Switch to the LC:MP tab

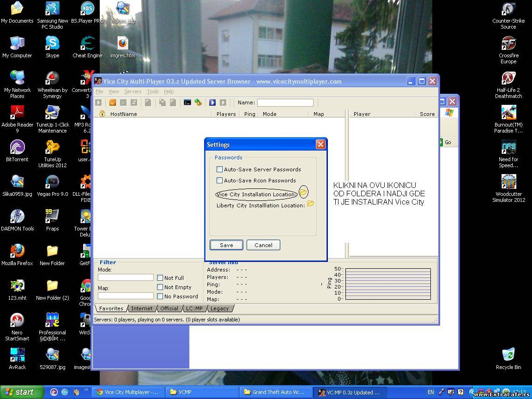(194, 308)
